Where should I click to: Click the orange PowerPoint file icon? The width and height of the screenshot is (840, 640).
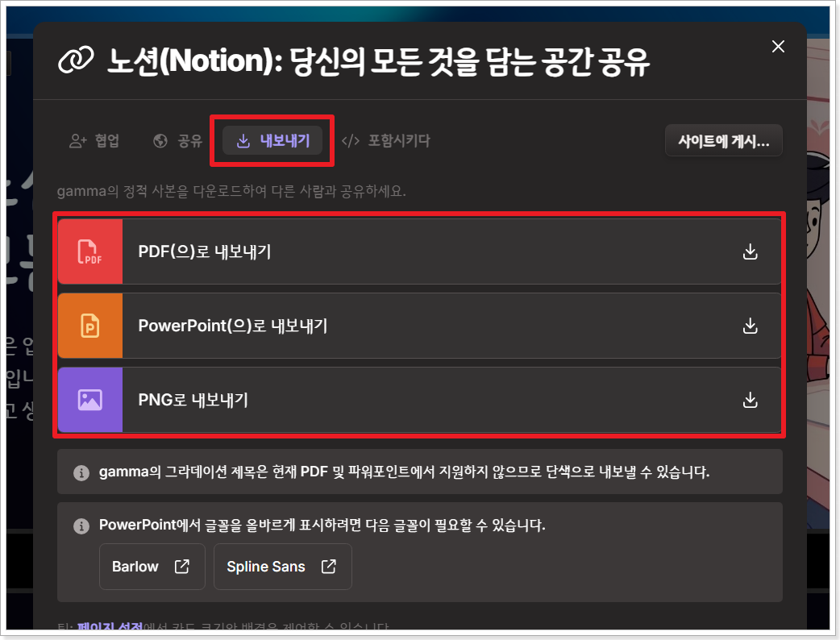point(90,326)
